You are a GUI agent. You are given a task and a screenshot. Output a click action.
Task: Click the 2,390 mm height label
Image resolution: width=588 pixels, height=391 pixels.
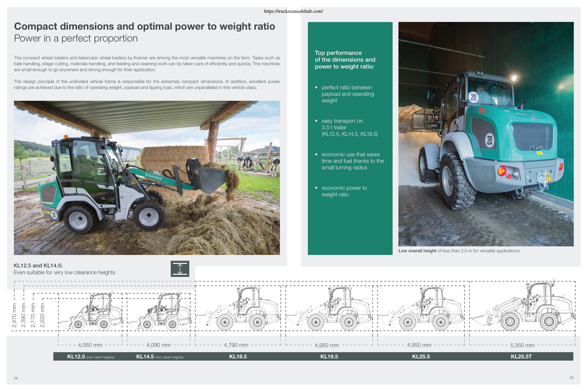coord(24,315)
